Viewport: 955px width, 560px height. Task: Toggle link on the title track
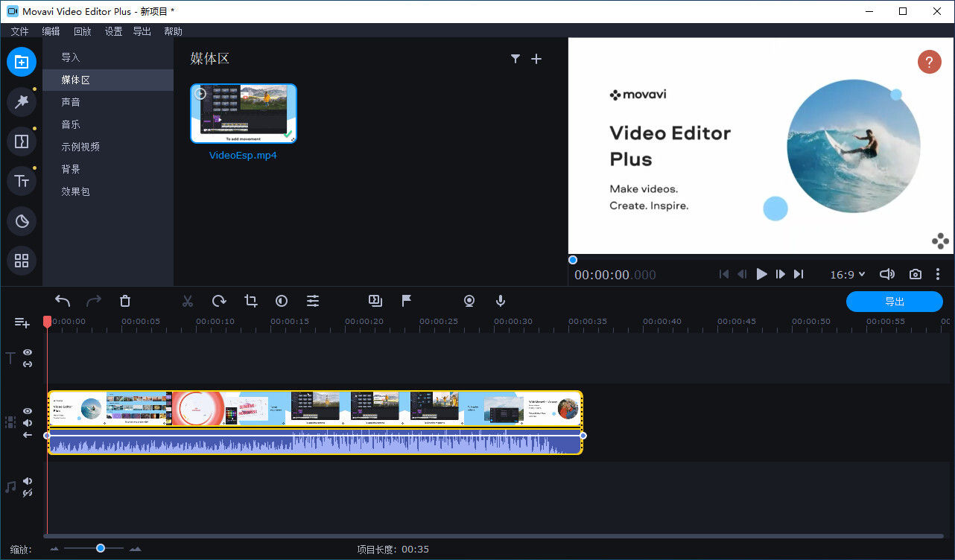28,364
